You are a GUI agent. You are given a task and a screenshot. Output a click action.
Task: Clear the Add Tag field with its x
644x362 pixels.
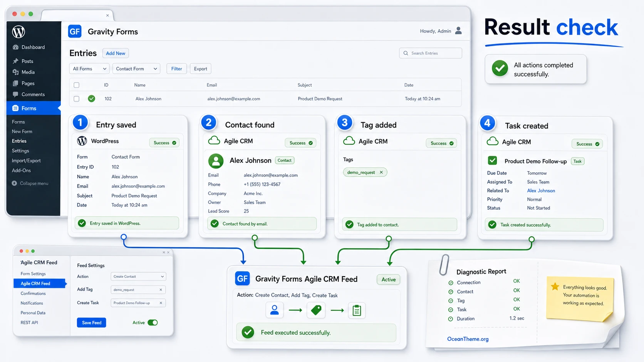161,290
